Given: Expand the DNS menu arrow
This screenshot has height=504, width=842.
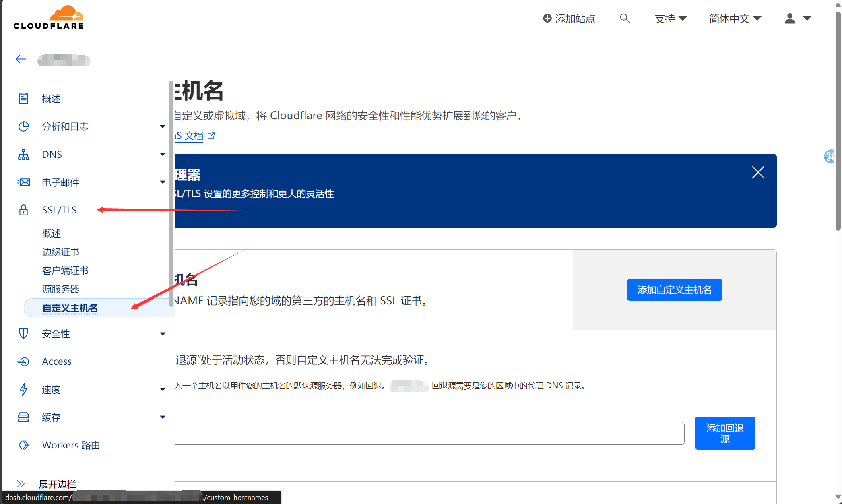Looking at the screenshot, I should (x=163, y=154).
